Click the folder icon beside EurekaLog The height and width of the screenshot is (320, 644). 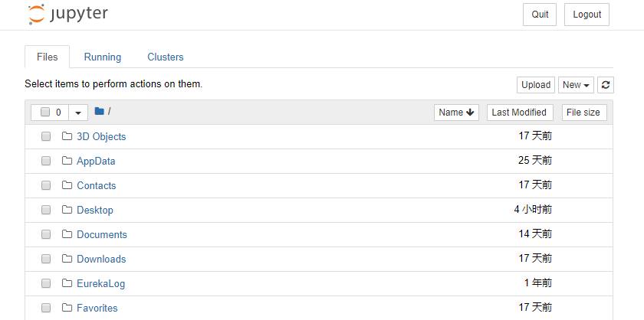coord(67,283)
